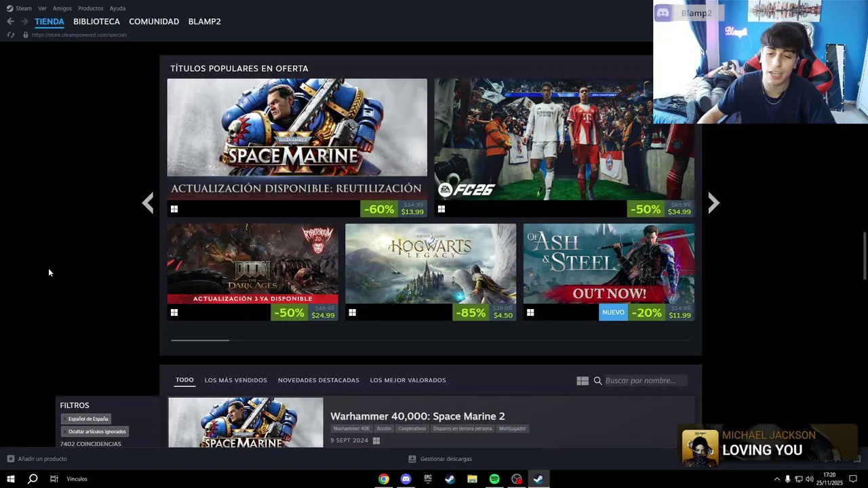Click Space Marine 2 list thumbnail

click(245, 422)
